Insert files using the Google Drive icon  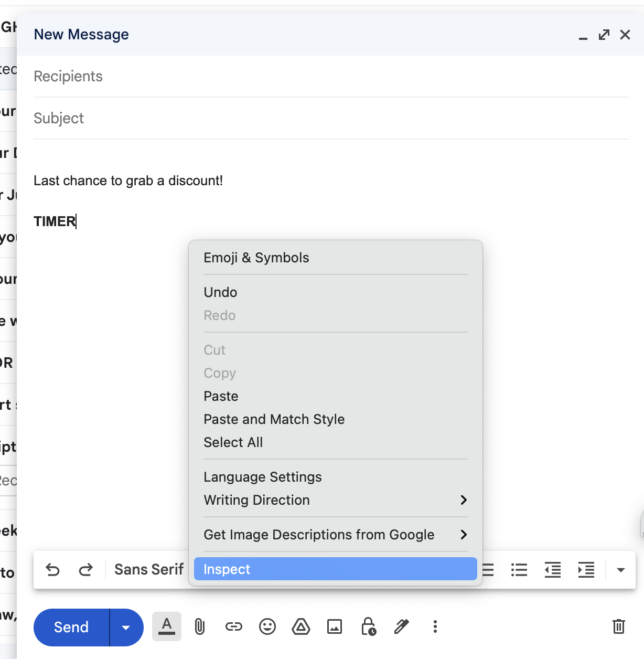tap(301, 626)
